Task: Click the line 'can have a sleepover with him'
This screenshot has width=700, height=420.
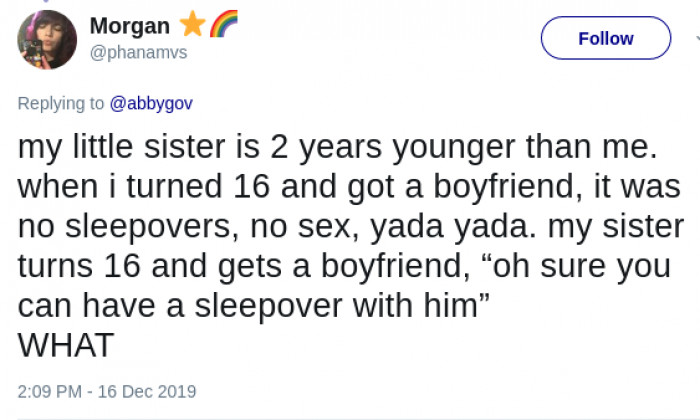Action: tap(253, 305)
